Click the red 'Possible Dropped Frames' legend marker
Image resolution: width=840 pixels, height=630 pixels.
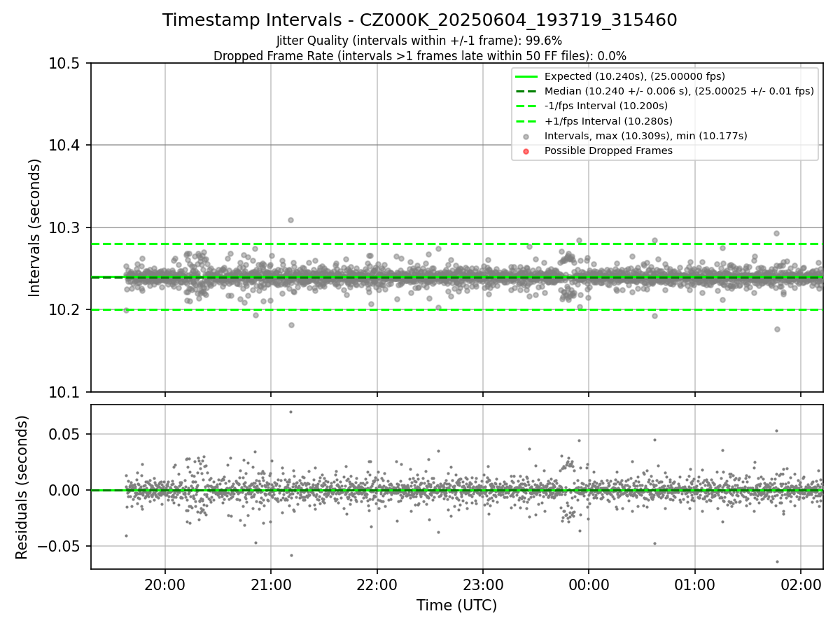[x=526, y=150]
